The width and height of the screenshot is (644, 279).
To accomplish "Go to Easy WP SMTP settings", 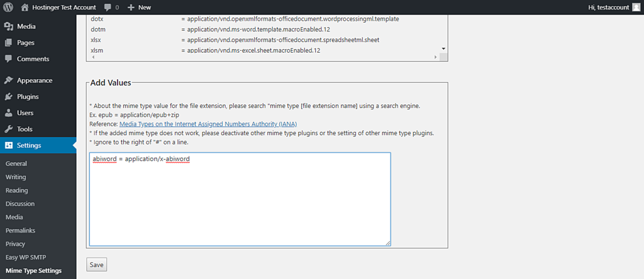I will click(26, 257).
